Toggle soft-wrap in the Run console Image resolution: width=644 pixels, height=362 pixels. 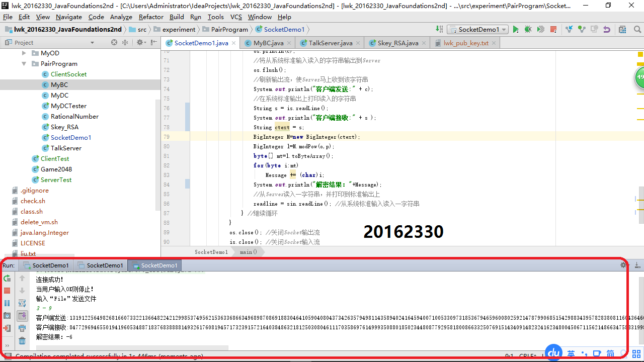22,303
